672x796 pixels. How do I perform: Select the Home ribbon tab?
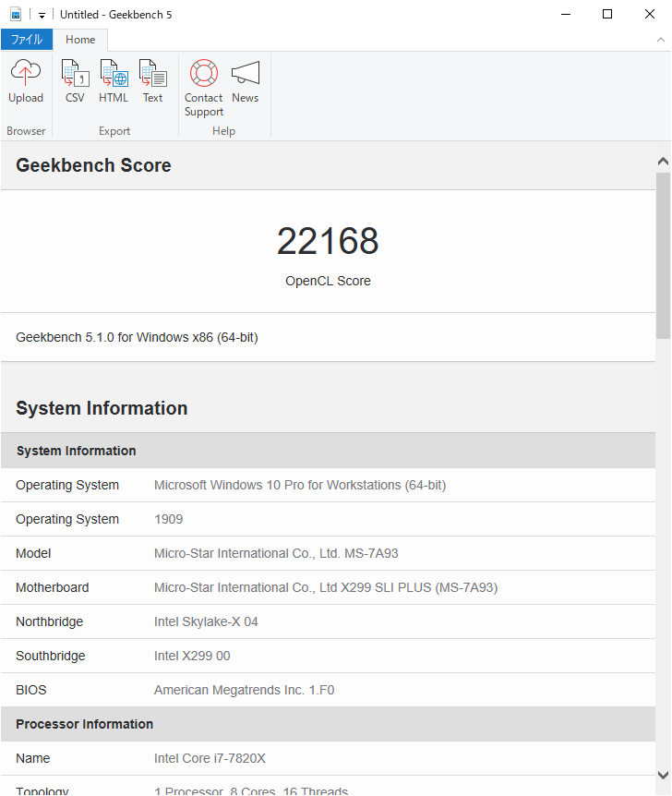point(80,40)
